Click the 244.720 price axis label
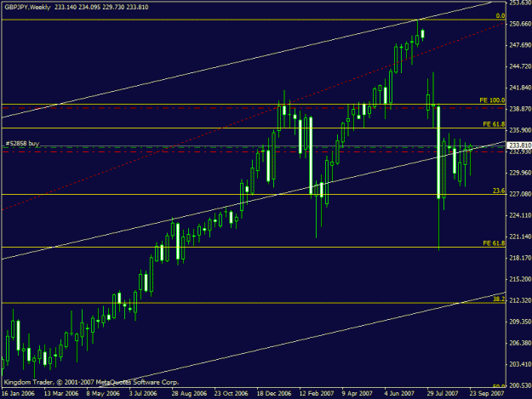 [520, 66]
